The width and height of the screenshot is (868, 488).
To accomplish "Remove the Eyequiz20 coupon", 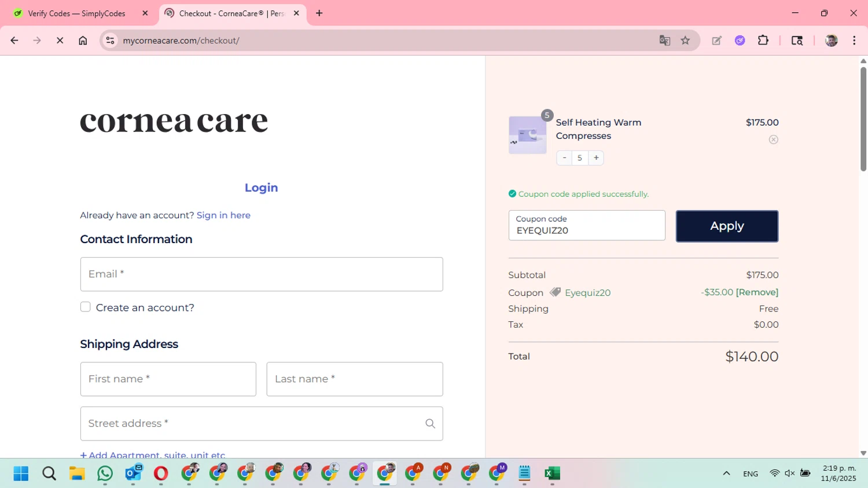I will click(757, 292).
